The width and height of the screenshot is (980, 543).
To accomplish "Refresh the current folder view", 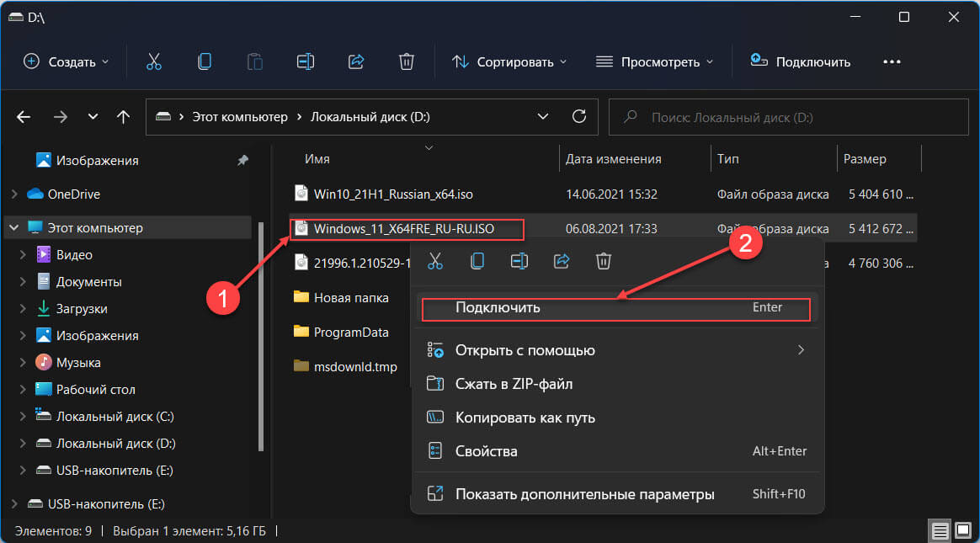I will (579, 116).
